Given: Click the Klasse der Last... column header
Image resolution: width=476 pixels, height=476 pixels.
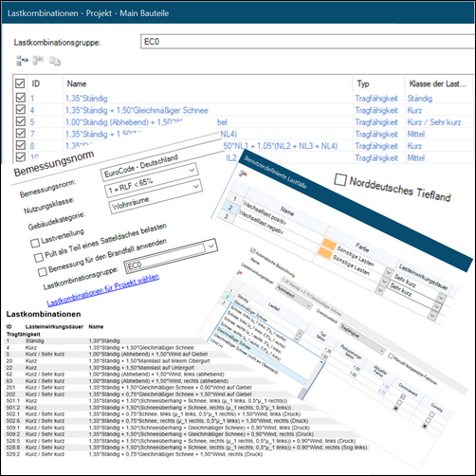Looking at the screenshot, I should (x=437, y=83).
